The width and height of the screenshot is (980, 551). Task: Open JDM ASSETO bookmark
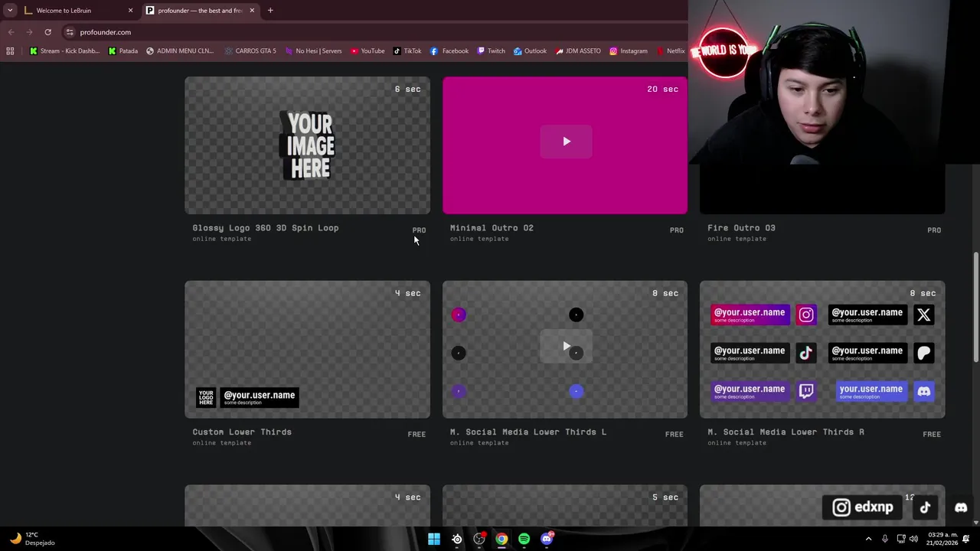(578, 51)
